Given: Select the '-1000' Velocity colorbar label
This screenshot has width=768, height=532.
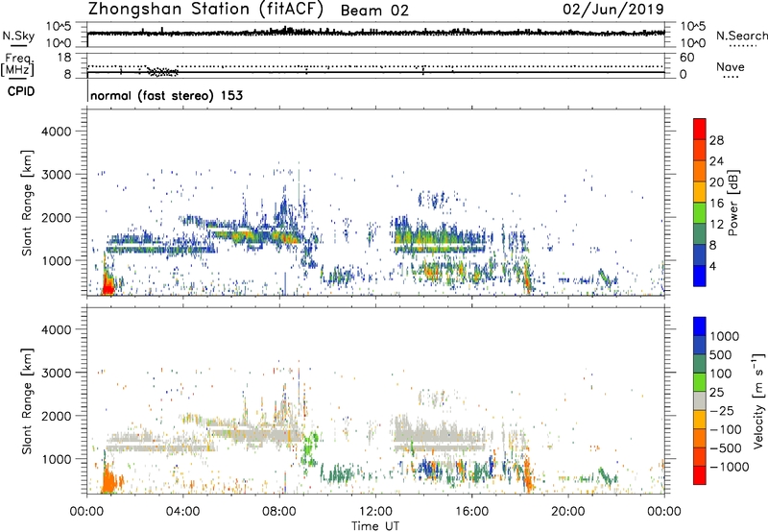Looking at the screenshot, I should (x=729, y=467).
